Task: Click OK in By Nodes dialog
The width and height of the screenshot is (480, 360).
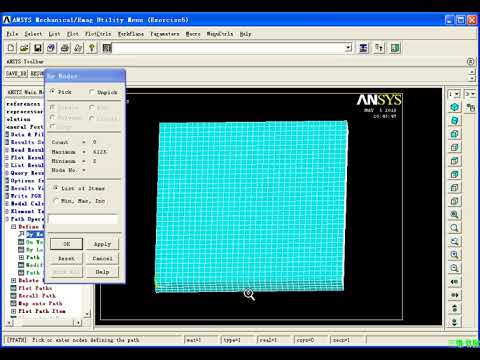Action: (66, 244)
